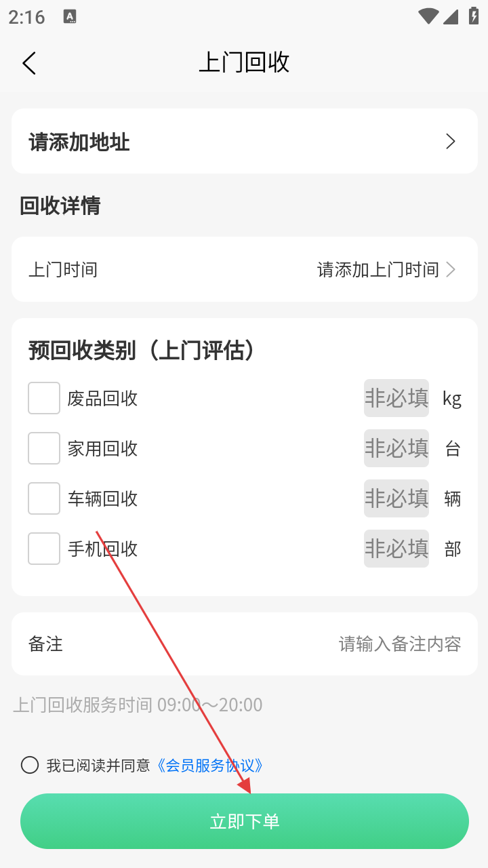Check the 车辆回收 checkbox
Image resolution: width=488 pixels, height=868 pixels.
click(44, 498)
